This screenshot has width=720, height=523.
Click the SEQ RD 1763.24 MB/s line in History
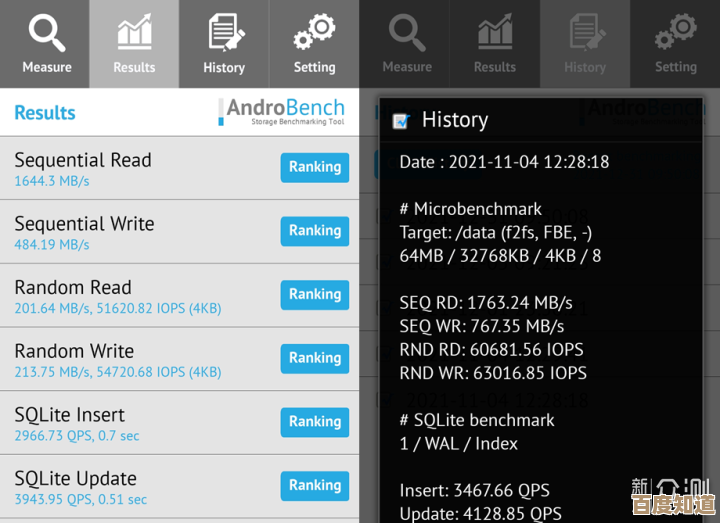coord(486,303)
